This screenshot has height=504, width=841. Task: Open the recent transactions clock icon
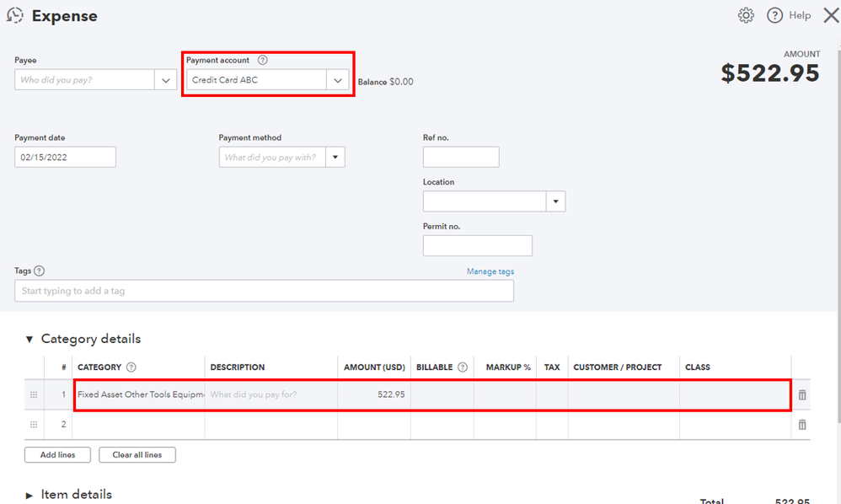coord(15,15)
